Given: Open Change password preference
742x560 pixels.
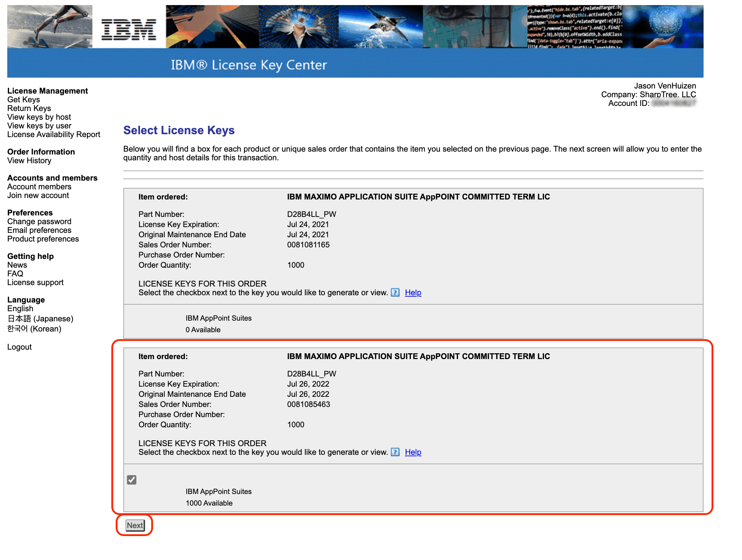Looking at the screenshot, I should click(39, 221).
